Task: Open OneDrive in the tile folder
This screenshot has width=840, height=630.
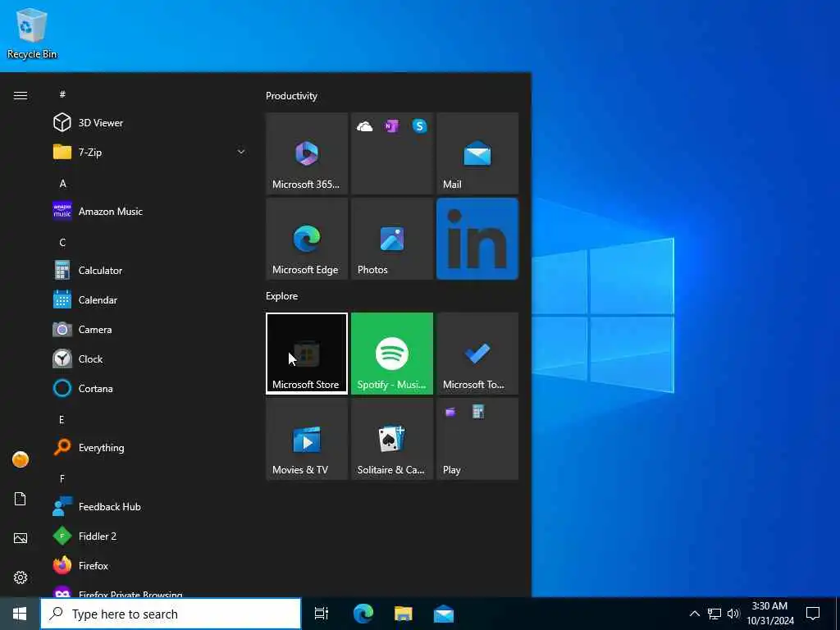Action: pyautogui.click(x=365, y=126)
